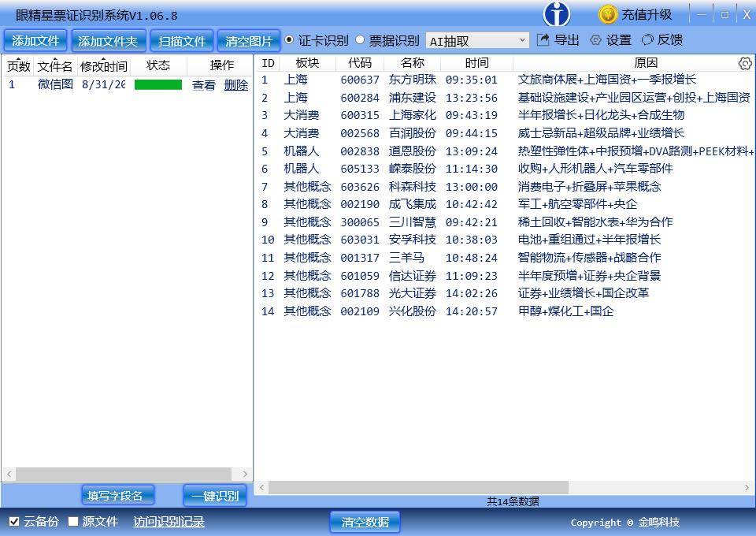Toggle the 云备份 checkbox
This screenshot has height=536, width=756.
(14, 522)
